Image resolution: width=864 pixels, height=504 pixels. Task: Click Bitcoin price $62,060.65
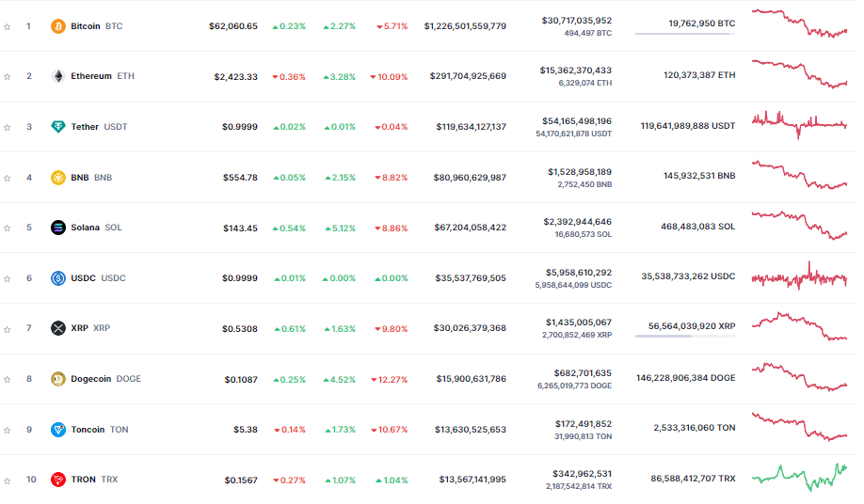pyautogui.click(x=233, y=26)
